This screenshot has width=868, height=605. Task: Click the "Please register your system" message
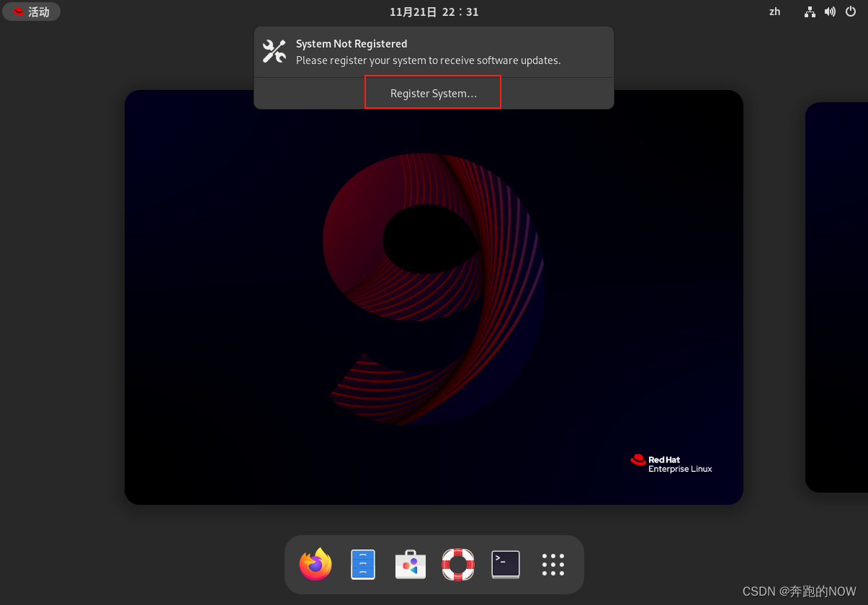tap(429, 60)
